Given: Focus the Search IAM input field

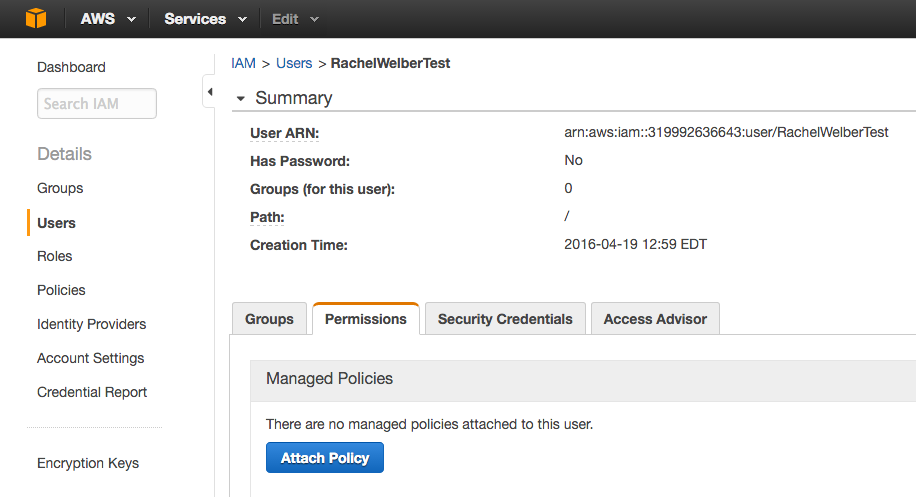Looking at the screenshot, I should [x=97, y=104].
